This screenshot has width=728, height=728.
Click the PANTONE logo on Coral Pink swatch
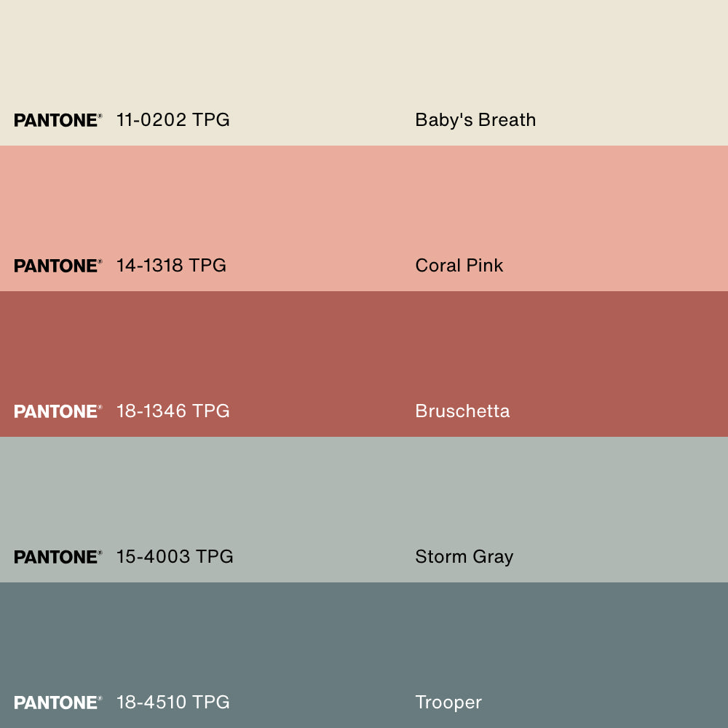[58, 266]
